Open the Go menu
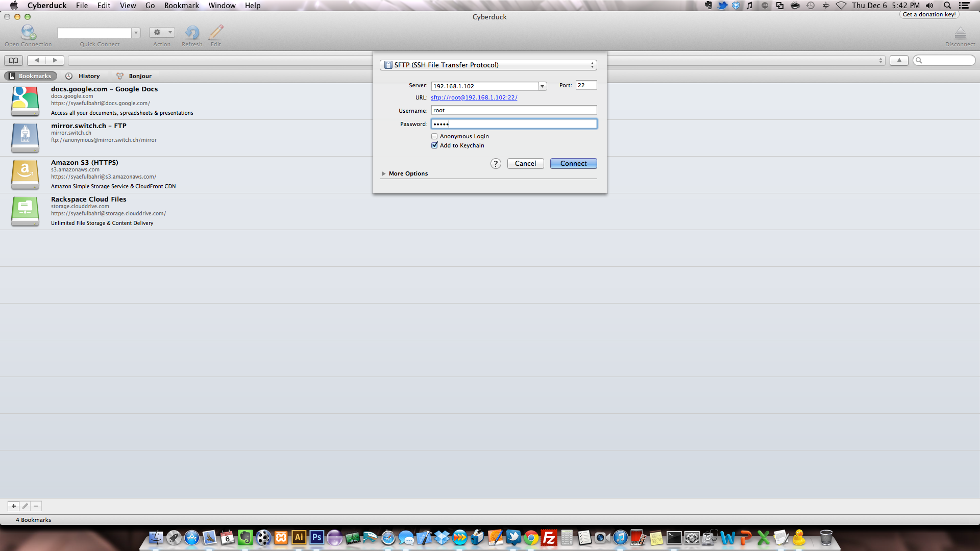This screenshot has width=980, height=551. pyautogui.click(x=150, y=5)
